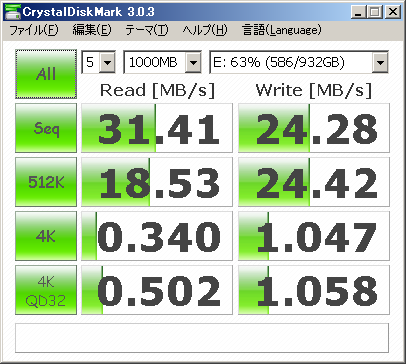This screenshot has height=364, width=406.
Task: Click the 4K QD32 write result 1.058
Action: [314, 290]
